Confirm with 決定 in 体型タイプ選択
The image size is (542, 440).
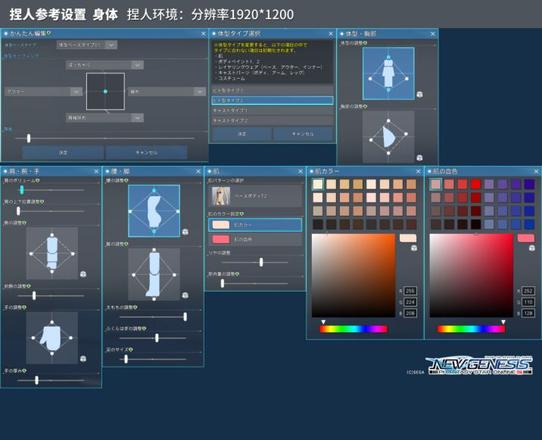pyautogui.click(x=242, y=134)
